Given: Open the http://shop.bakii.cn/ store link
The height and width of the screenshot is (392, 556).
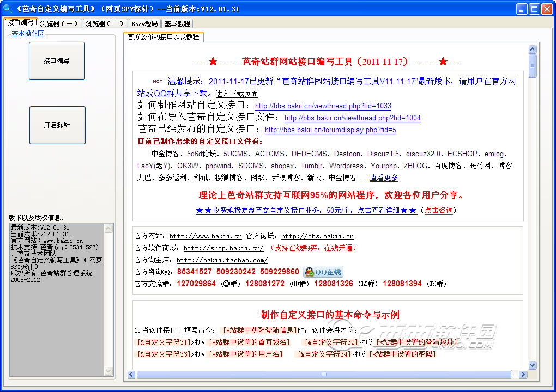Looking at the screenshot, I should coord(223,248).
